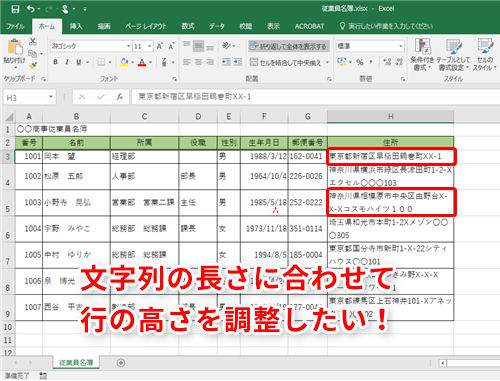Apply percent style format
500x381 pixels.
tap(360, 62)
